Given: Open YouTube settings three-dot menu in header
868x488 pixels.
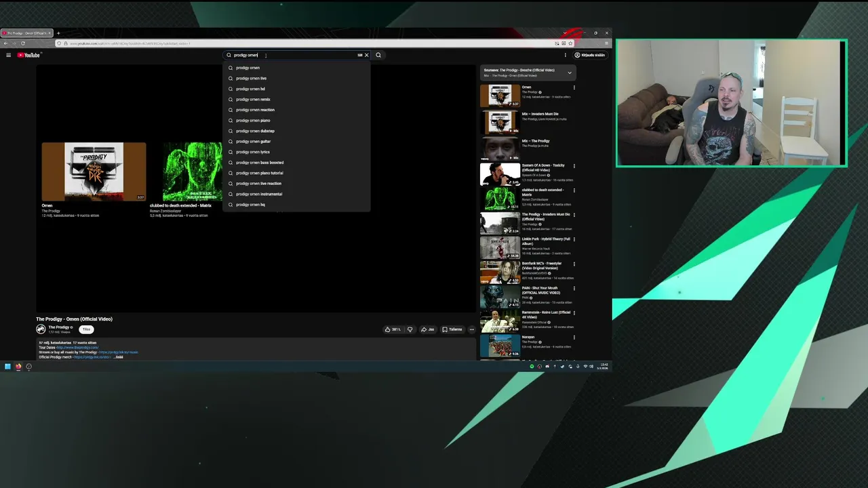Looking at the screenshot, I should pos(565,55).
